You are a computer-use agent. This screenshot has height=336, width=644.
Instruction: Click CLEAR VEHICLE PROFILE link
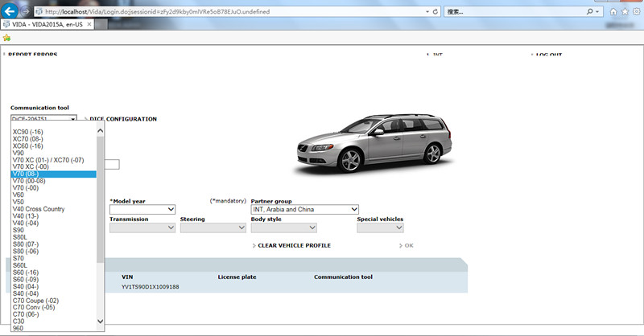pyautogui.click(x=294, y=245)
